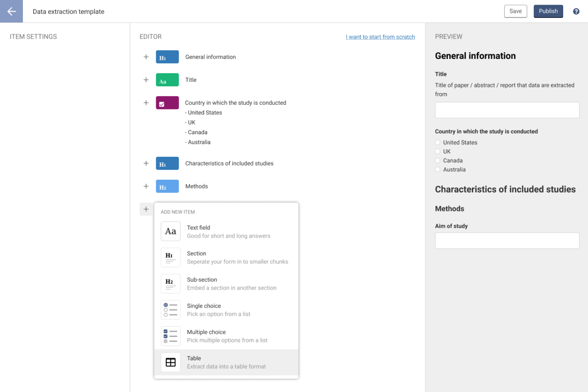This screenshot has height=392, width=588.
Task: Select 'Characteristics of included studies' editor text
Action: (x=229, y=164)
